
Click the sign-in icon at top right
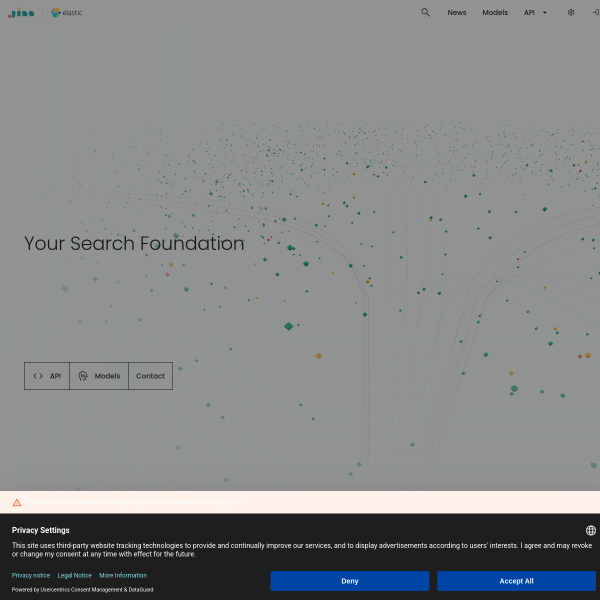[596, 13]
